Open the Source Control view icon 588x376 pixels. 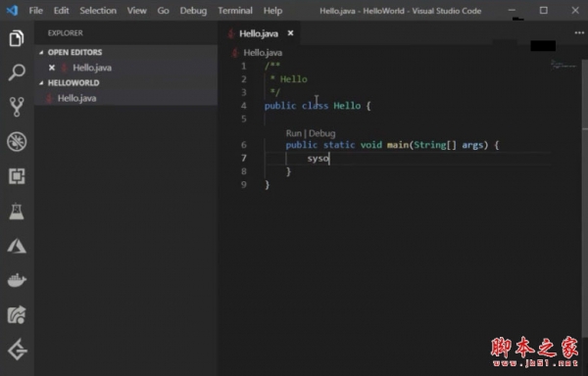pyautogui.click(x=17, y=107)
